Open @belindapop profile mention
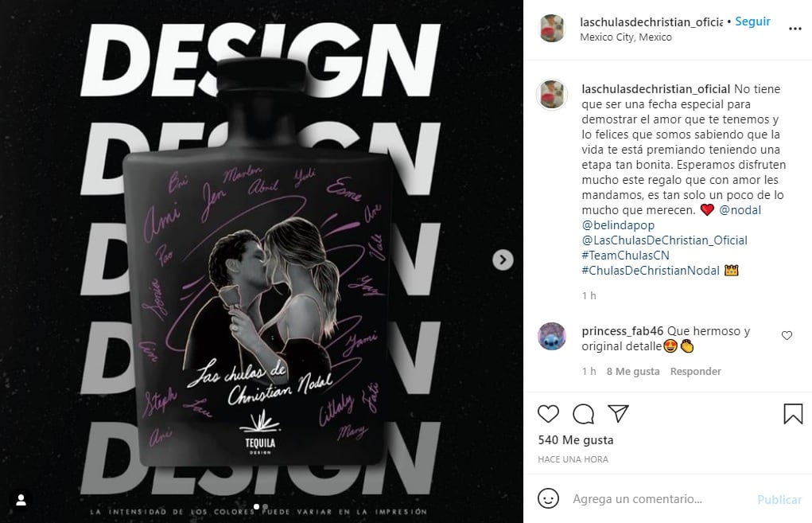812x523 pixels. click(618, 225)
